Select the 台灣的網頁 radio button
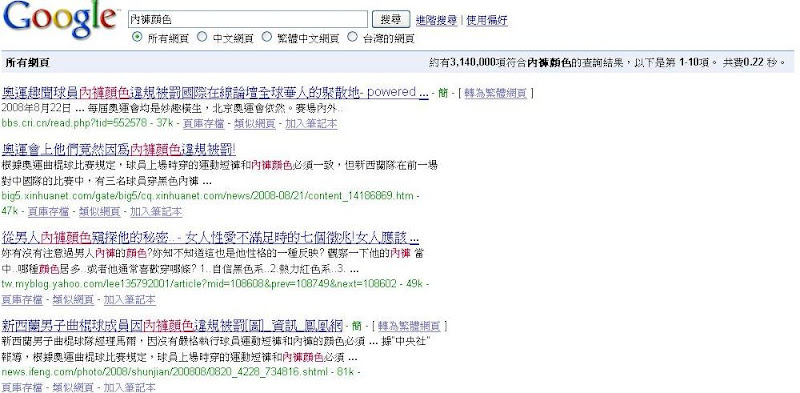 [x=352, y=37]
